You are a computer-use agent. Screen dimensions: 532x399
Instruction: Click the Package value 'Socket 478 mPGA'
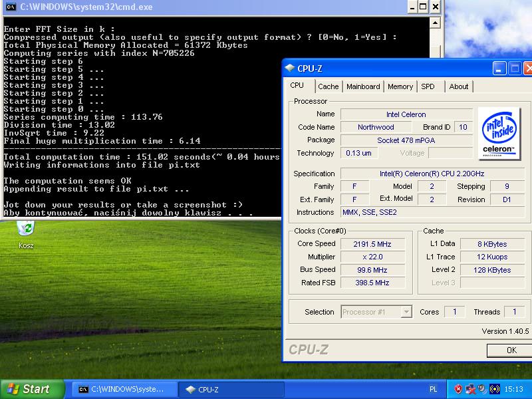coord(406,140)
